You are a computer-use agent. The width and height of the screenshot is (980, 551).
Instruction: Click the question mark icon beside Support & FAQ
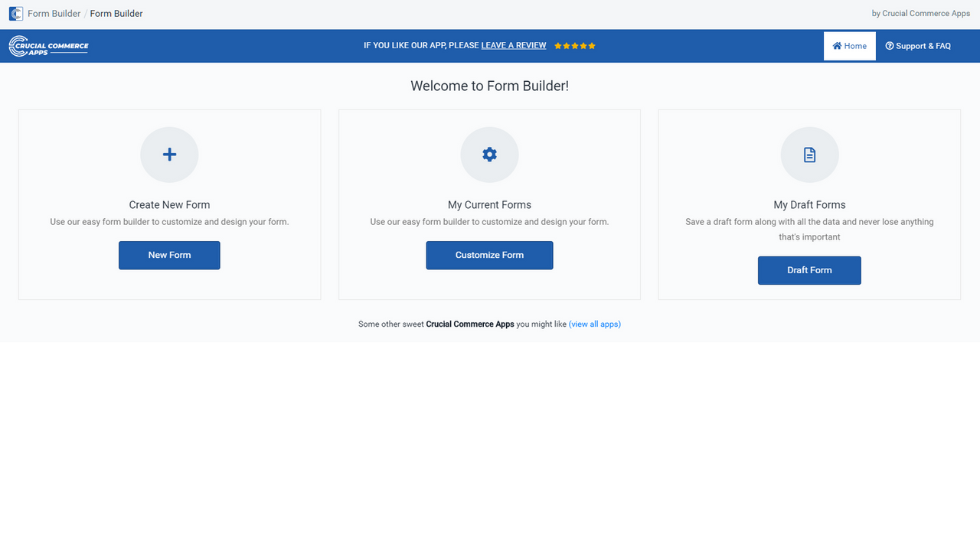[889, 45]
